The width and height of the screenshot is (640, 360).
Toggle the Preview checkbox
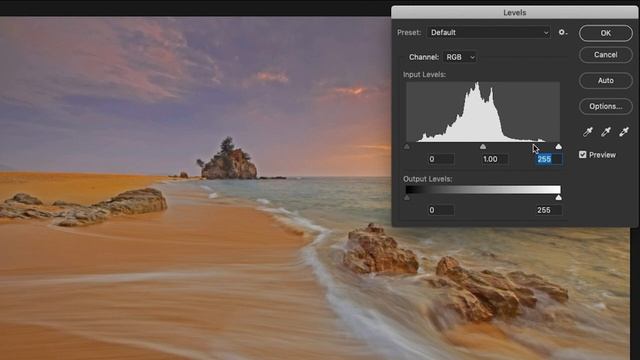click(x=582, y=155)
